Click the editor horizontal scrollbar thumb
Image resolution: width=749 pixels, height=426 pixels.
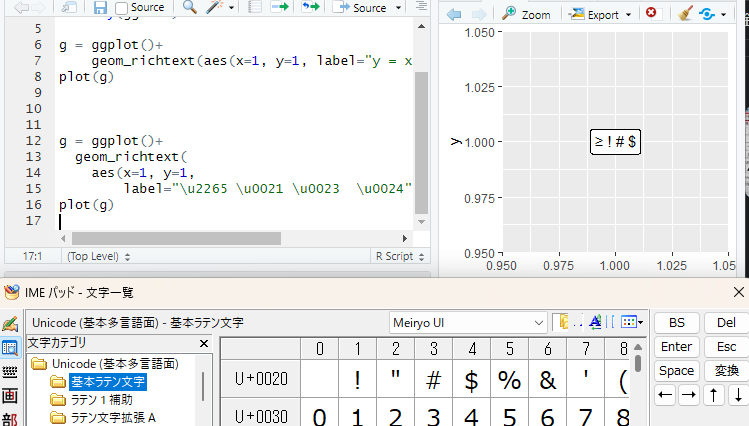point(176,238)
